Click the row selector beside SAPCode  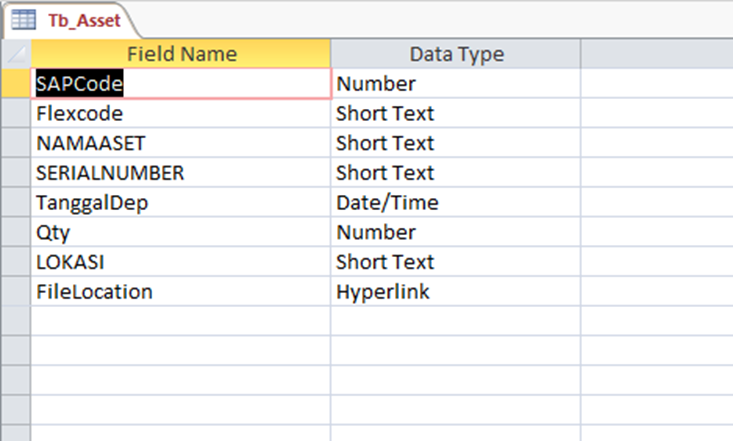[16, 84]
